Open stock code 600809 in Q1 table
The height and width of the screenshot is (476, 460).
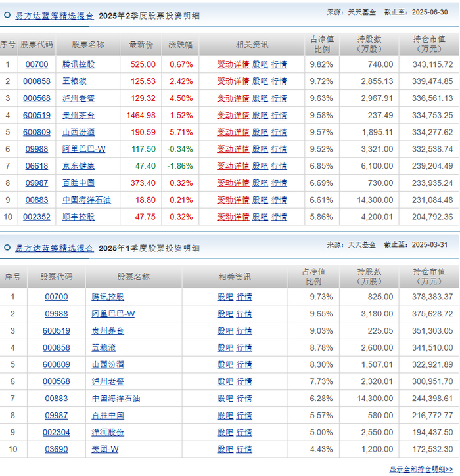coord(57,364)
